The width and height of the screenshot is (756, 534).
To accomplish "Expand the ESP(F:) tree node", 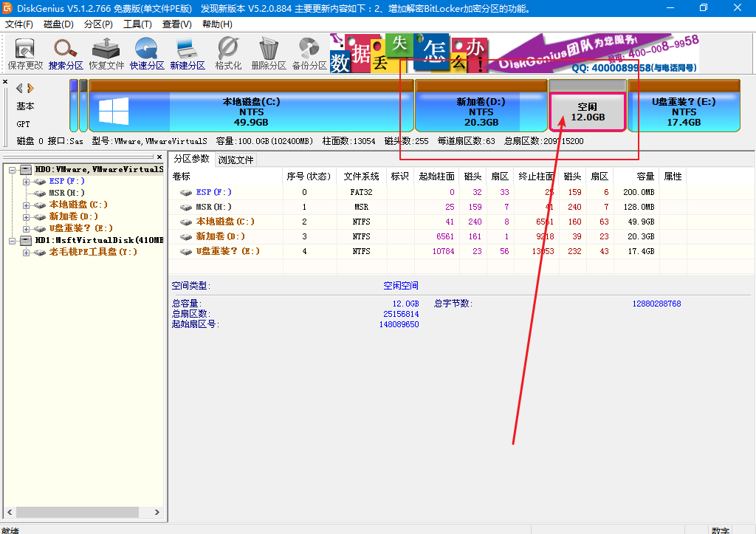I will [x=26, y=182].
